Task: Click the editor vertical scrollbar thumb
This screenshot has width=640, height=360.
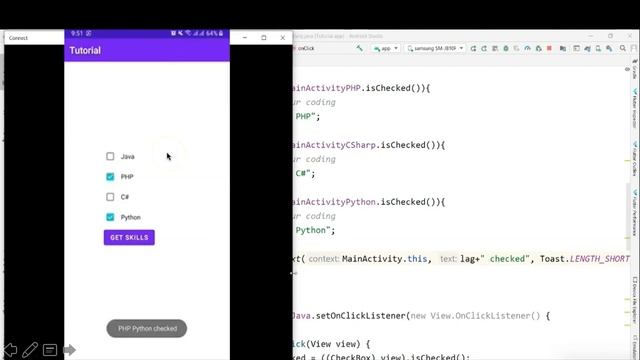Action: coord(628,216)
